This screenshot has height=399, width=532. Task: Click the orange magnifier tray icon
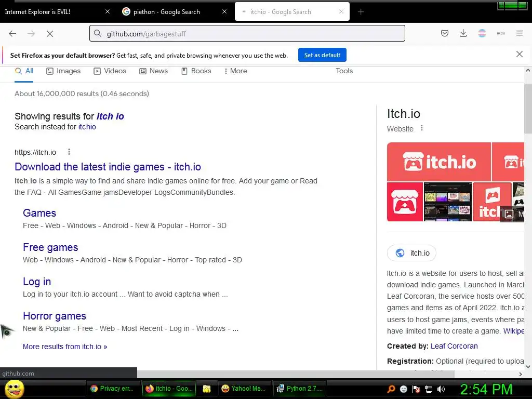[x=391, y=389]
